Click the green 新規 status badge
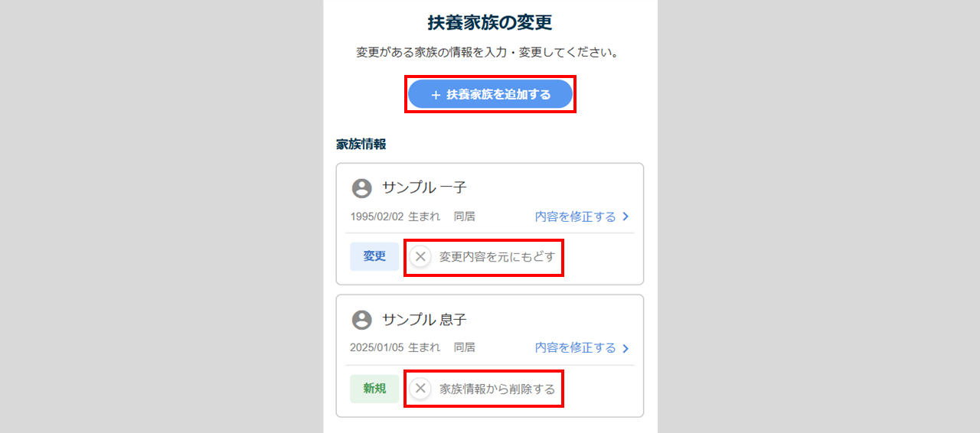 coord(374,389)
